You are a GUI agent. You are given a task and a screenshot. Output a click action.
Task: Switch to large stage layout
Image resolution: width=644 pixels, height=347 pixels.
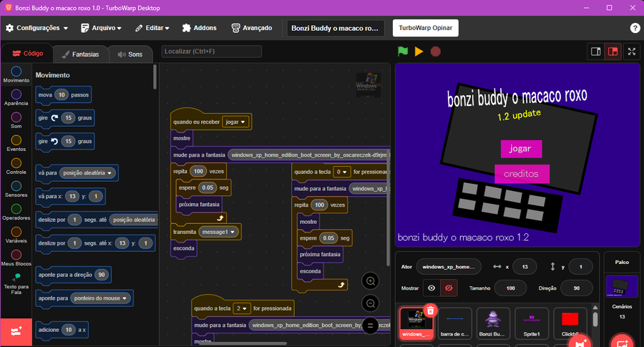(613, 52)
